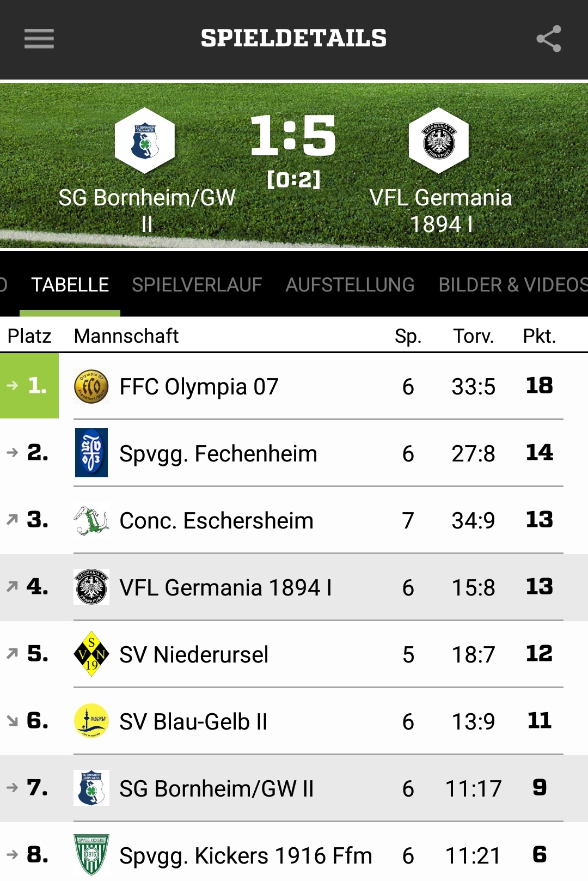Tap the share icon
This screenshot has width=588, height=881.
548,39
